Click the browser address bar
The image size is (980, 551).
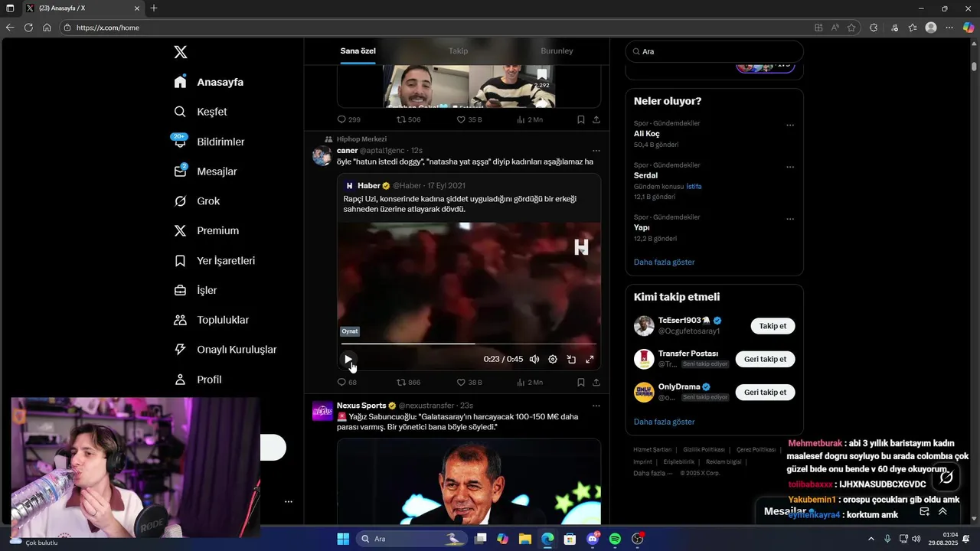[436, 28]
